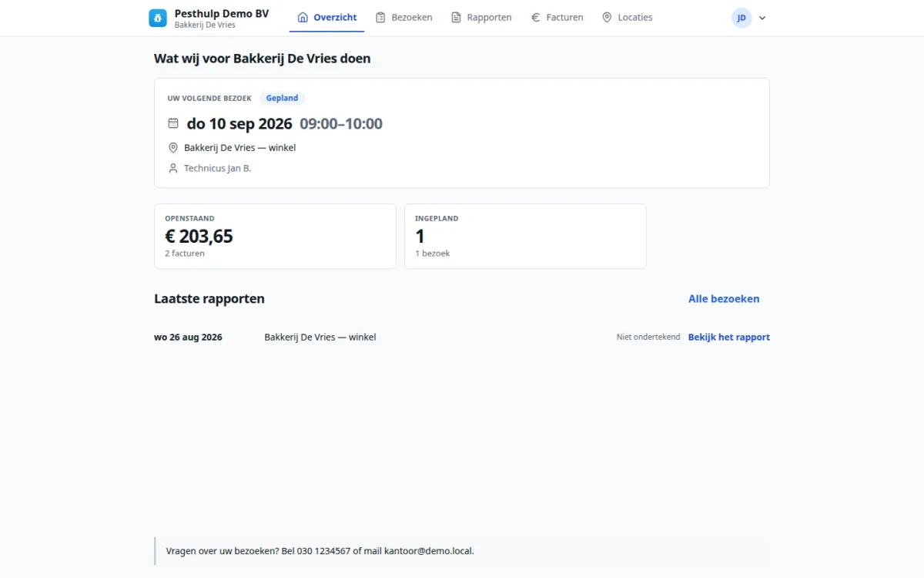Screen dimensions: 924x578
Task: Click the document icon beside Rapporten
Action: tap(456, 17)
